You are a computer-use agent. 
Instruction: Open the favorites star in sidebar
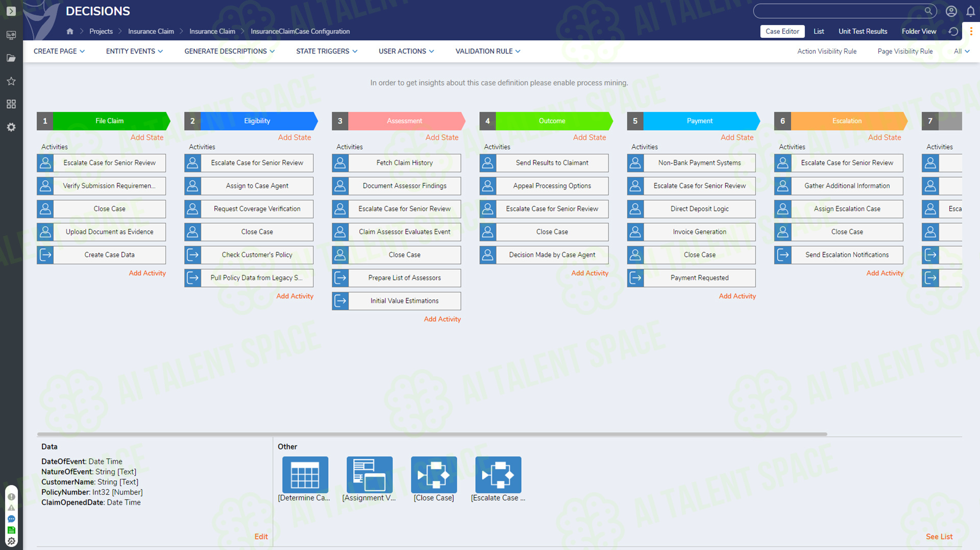pyautogui.click(x=11, y=81)
